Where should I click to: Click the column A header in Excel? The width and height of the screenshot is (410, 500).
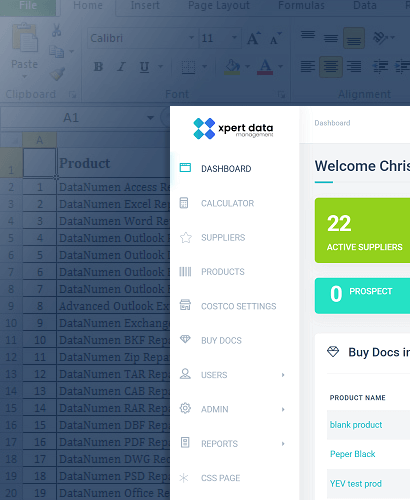pos(39,140)
